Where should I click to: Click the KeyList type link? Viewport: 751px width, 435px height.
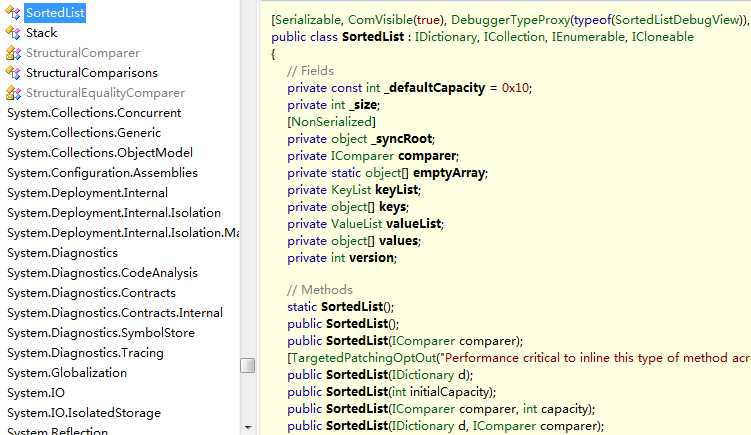click(x=351, y=190)
